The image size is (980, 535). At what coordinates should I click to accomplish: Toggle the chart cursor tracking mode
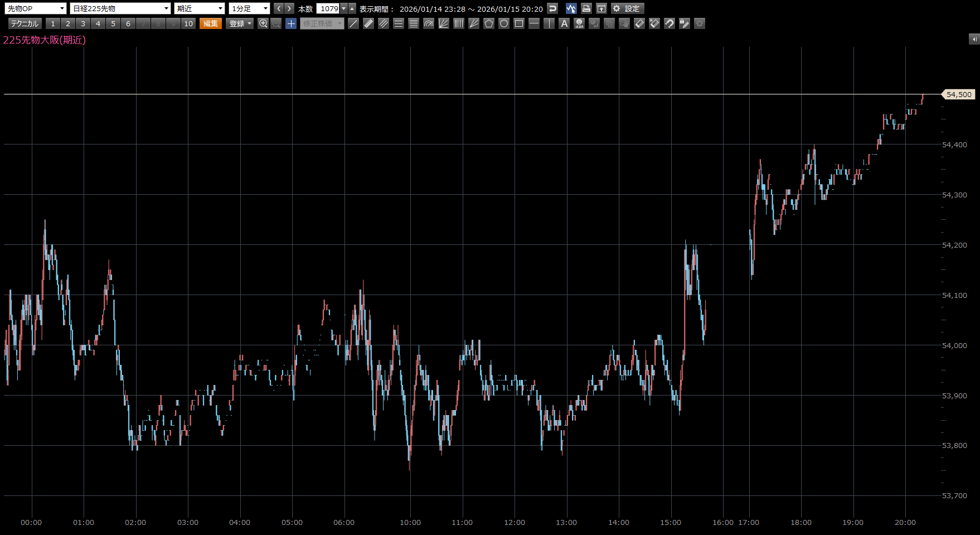point(571,8)
